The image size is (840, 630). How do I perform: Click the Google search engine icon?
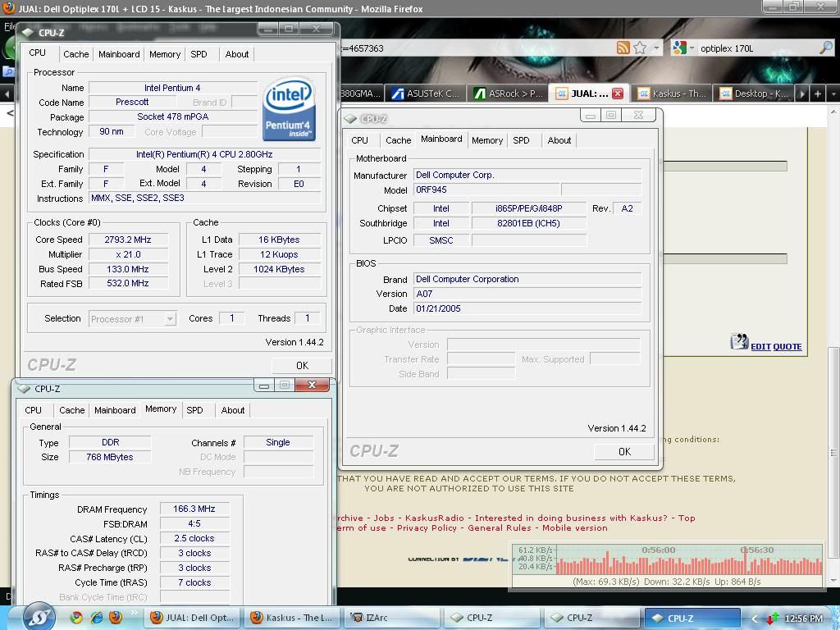(x=680, y=48)
